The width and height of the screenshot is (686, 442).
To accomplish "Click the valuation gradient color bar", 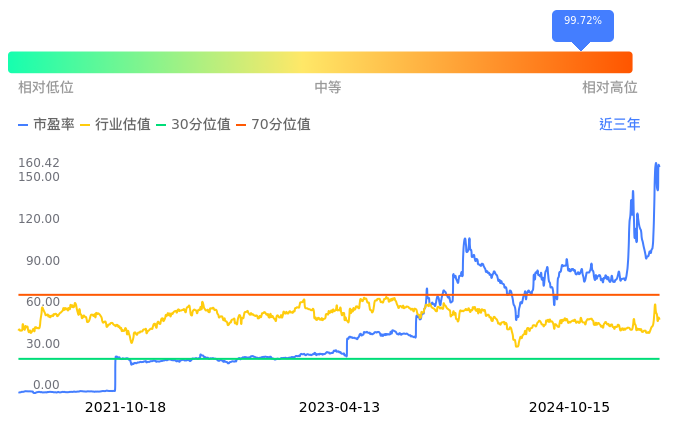I will click(320, 62).
